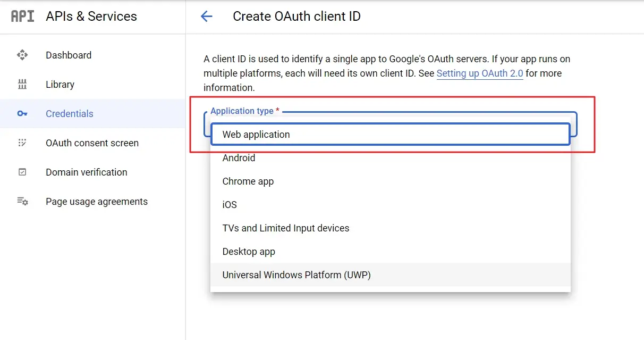The image size is (644, 340).
Task: Choose iOS as the application type
Action: coord(228,204)
